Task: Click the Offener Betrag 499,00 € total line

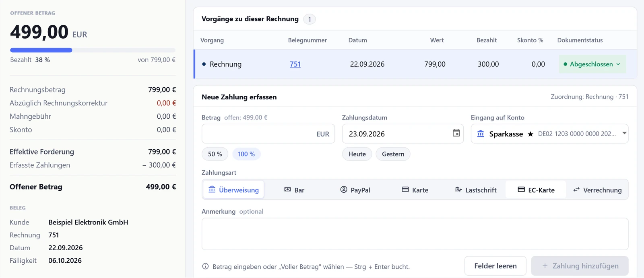Action: tap(93, 187)
